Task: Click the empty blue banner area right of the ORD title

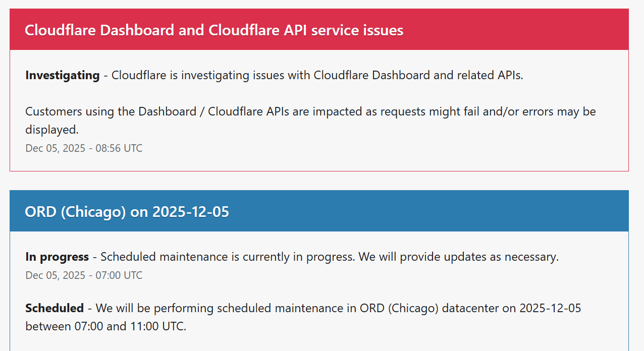Action: point(429,212)
